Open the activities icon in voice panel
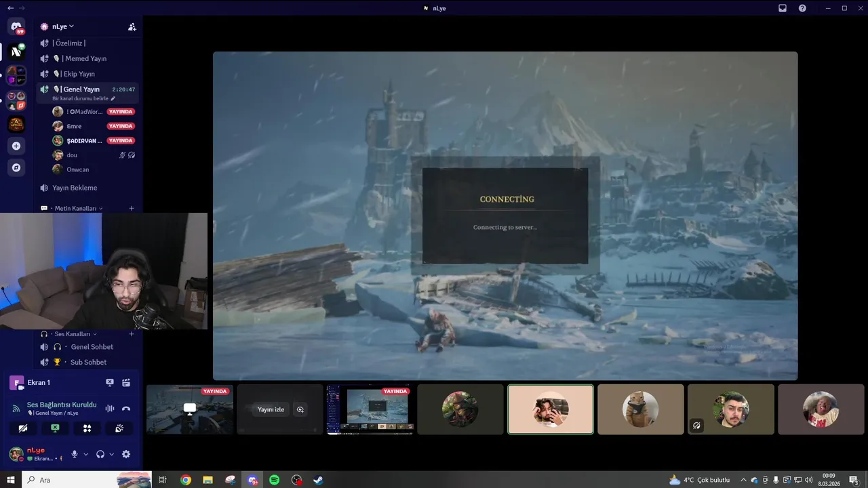The image size is (868, 488). point(87,428)
